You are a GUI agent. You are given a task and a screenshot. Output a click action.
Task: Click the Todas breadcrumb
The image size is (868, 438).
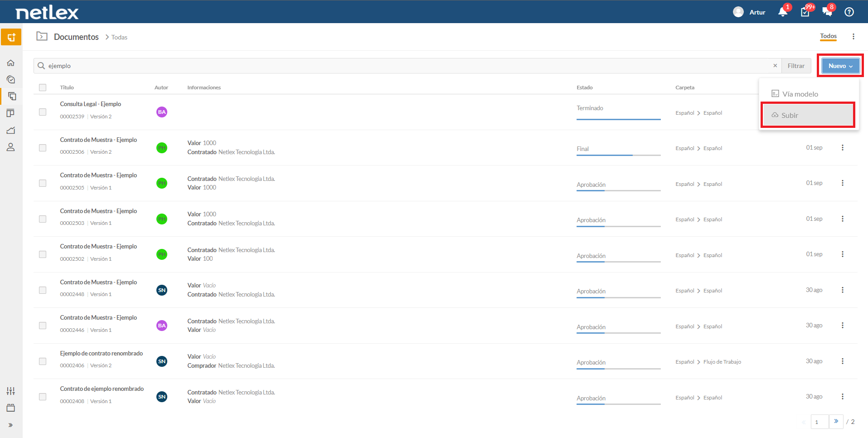(119, 37)
